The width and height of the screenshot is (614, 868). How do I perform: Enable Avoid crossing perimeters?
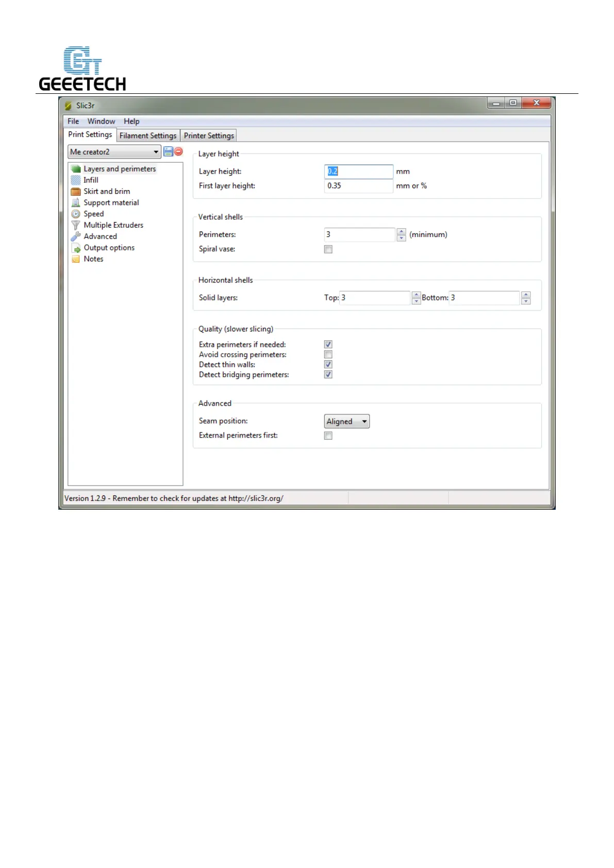[x=328, y=355]
